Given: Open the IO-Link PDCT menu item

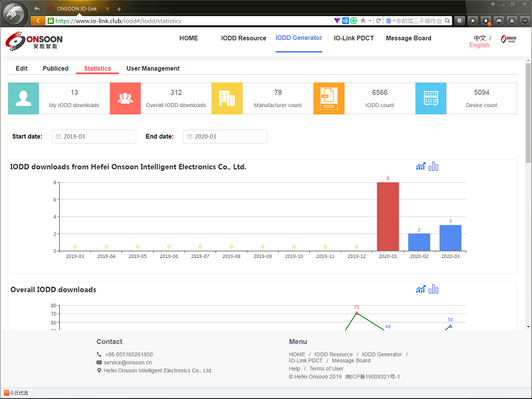Looking at the screenshot, I should 354,38.
